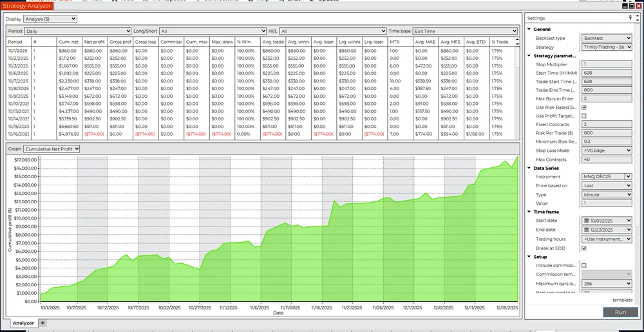Open the Stop Loss Mode FVGEdge dropdown
Screen dimensions: 644x332
click(607, 151)
